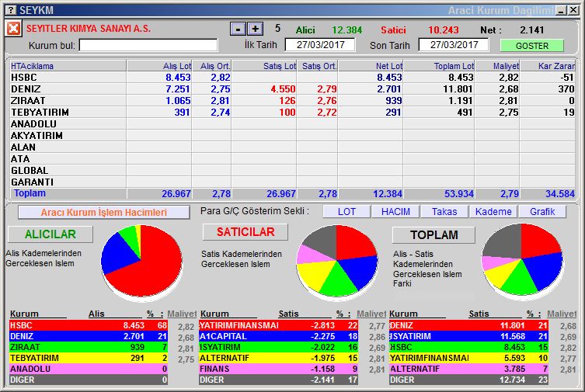Screen dimensions: 585x392
Task: Select the ZIRAAT row in top table
Action: click(292, 101)
